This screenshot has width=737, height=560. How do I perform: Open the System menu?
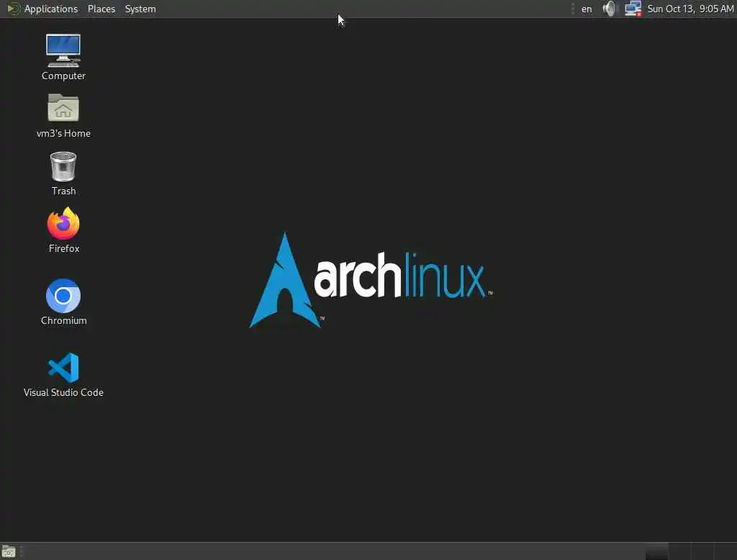pyautogui.click(x=140, y=9)
